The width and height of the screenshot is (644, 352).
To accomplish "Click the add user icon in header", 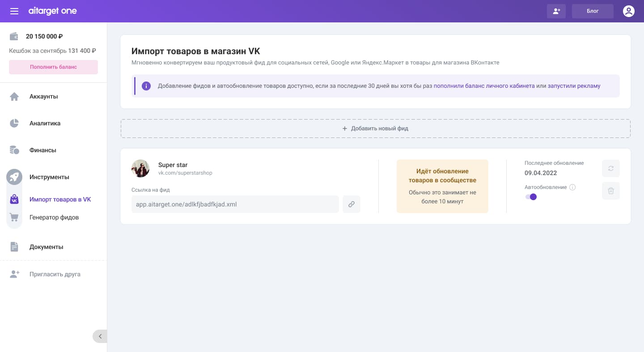I will [556, 11].
